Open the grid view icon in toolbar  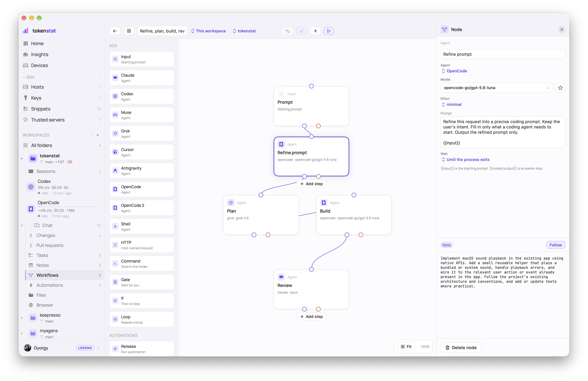[x=129, y=31]
